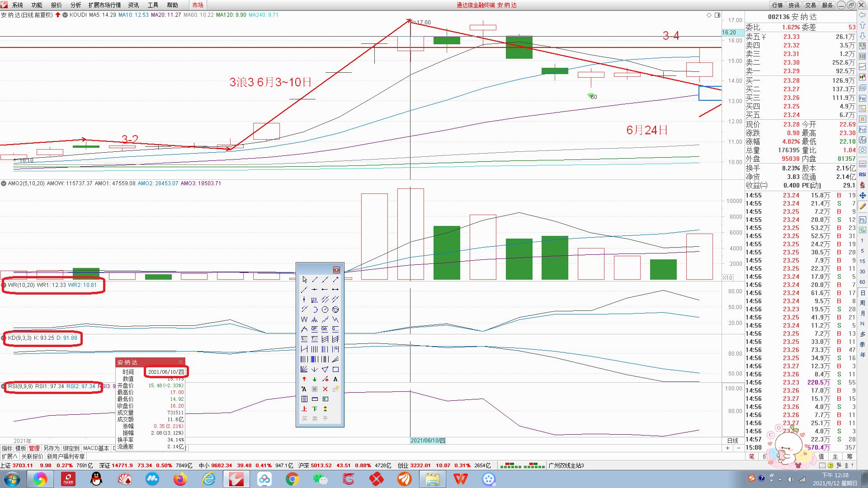Pick the red up-arrow marker tool

click(304, 380)
